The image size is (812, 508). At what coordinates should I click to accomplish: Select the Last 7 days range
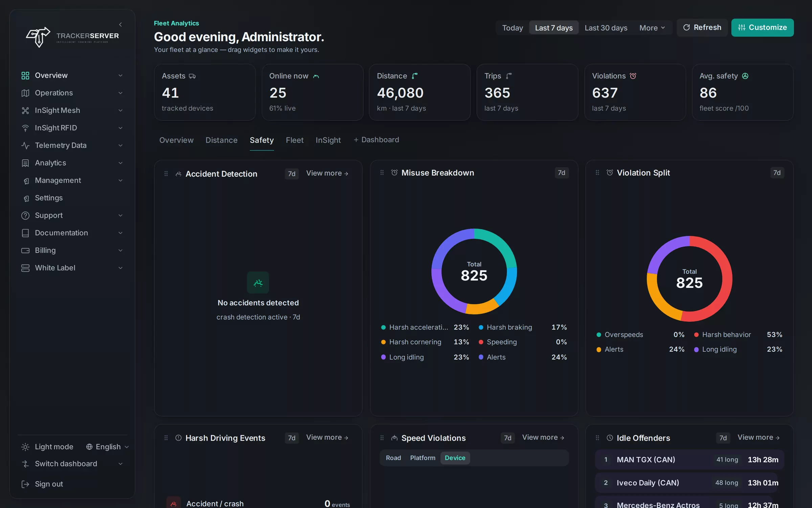pyautogui.click(x=554, y=28)
